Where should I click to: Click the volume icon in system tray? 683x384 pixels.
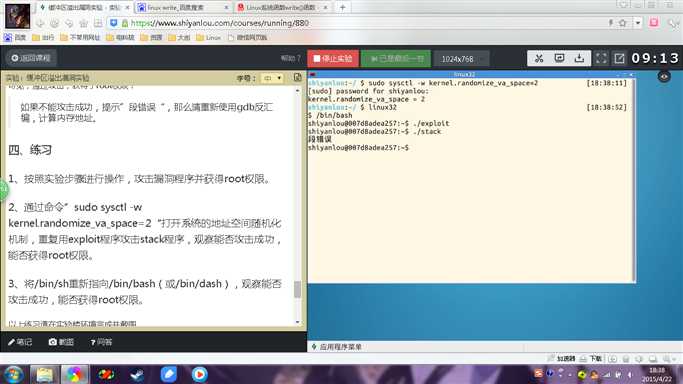coord(630,374)
